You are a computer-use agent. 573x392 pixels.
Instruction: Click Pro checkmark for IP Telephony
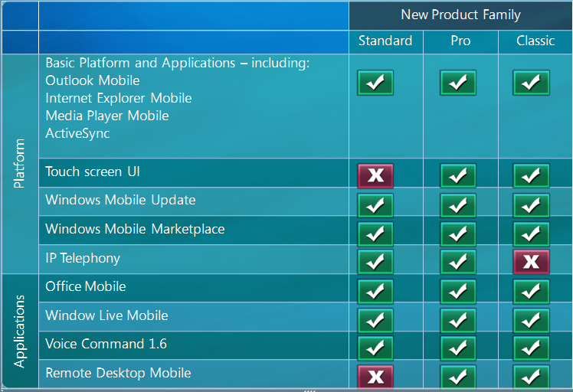point(458,262)
